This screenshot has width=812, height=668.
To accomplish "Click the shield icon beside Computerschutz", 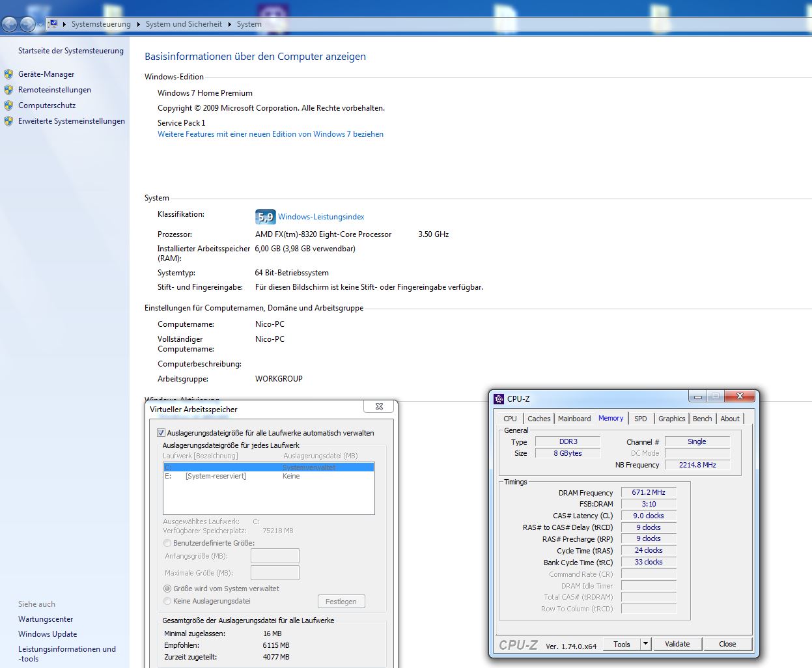I will [x=8, y=105].
